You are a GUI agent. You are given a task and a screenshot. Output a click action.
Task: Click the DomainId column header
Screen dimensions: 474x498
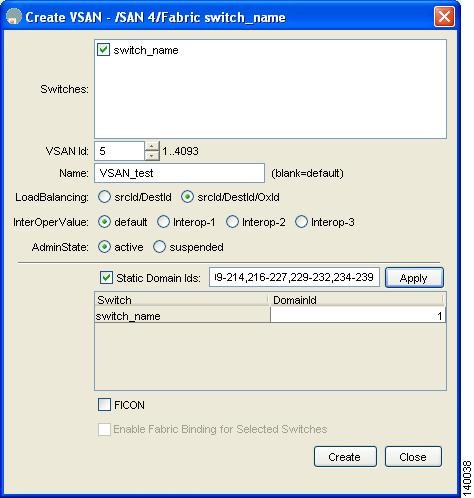click(358, 300)
